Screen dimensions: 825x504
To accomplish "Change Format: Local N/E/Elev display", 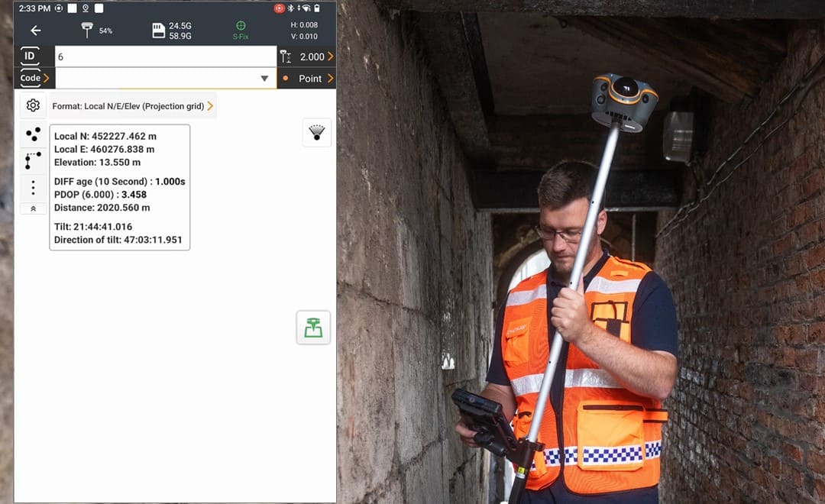I will click(x=133, y=105).
